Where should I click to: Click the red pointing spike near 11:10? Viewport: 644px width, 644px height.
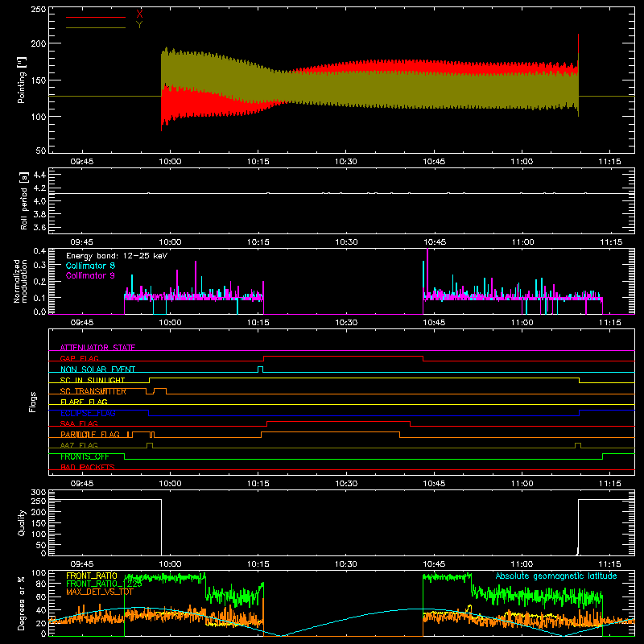click(578, 45)
